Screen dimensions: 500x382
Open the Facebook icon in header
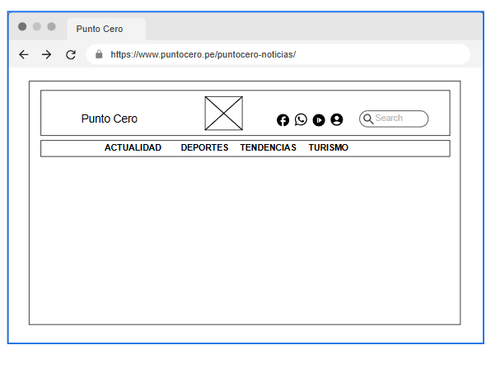point(283,120)
